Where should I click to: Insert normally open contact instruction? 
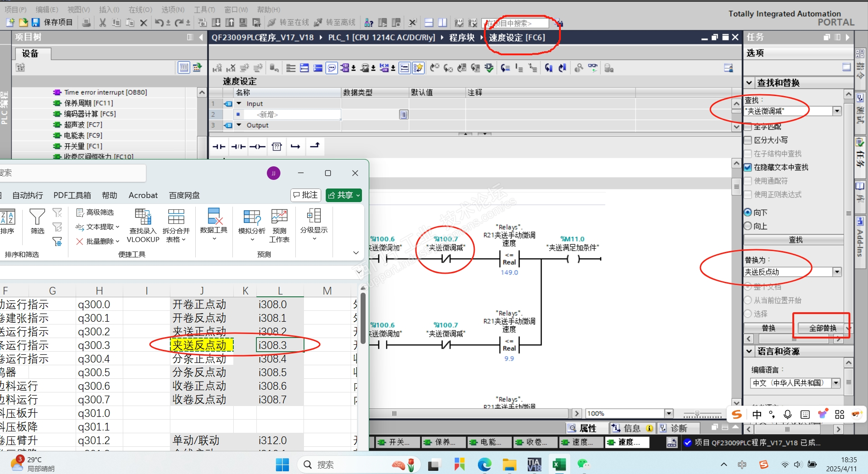[219, 146]
